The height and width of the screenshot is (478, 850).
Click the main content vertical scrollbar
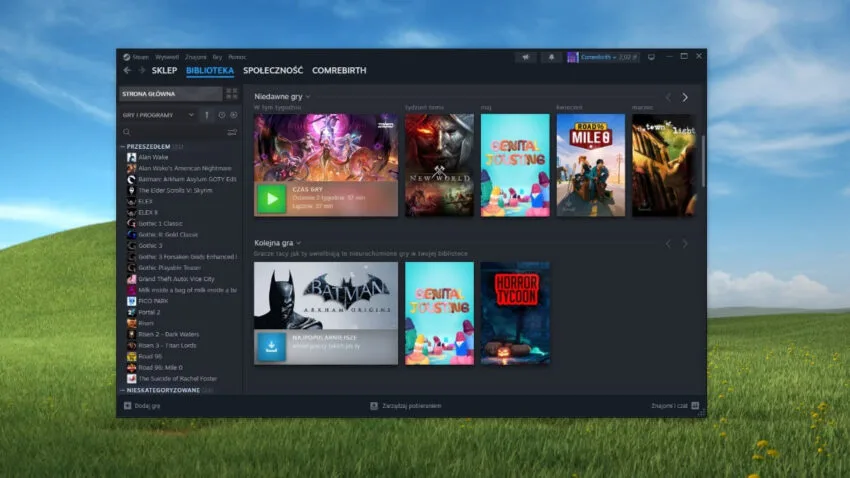click(x=703, y=162)
